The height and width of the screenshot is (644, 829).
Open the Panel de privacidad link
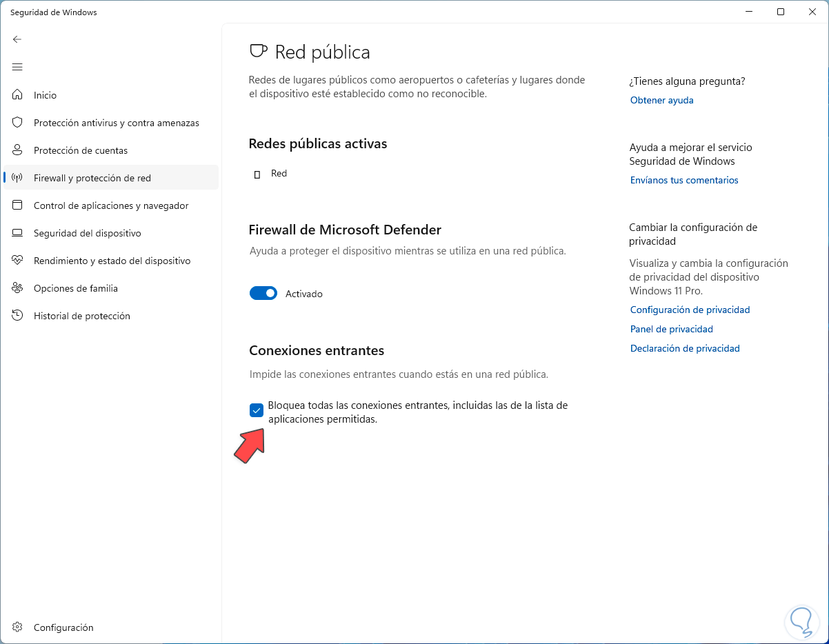tap(672, 329)
